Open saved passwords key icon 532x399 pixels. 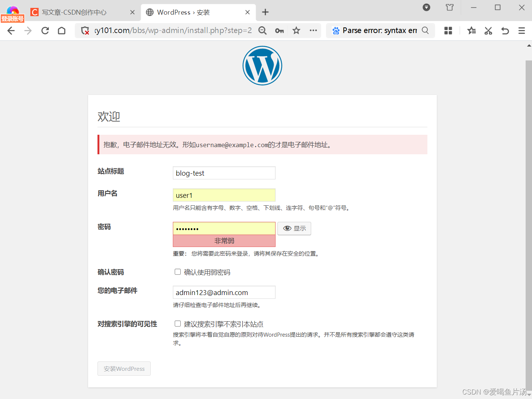coord(279,31)
